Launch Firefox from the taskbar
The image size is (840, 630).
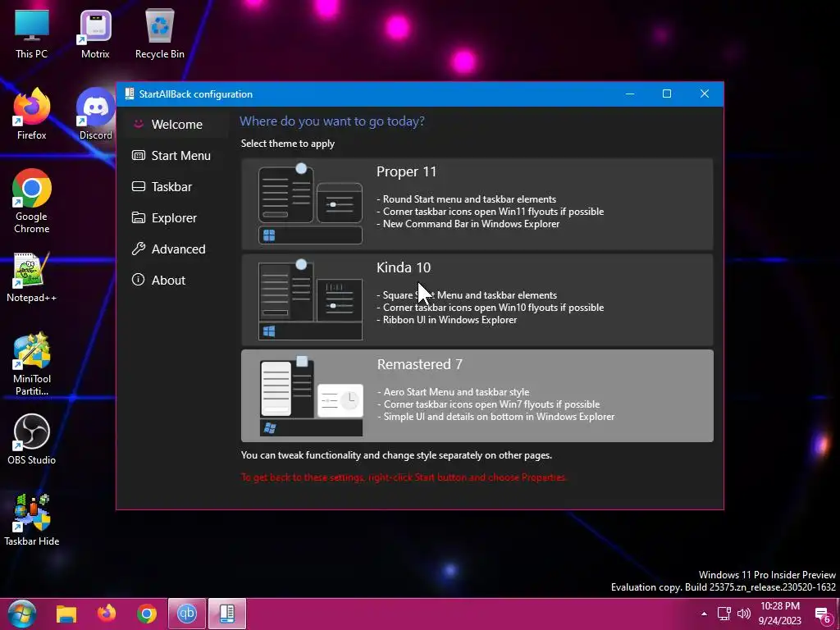[x=107, y=614]
